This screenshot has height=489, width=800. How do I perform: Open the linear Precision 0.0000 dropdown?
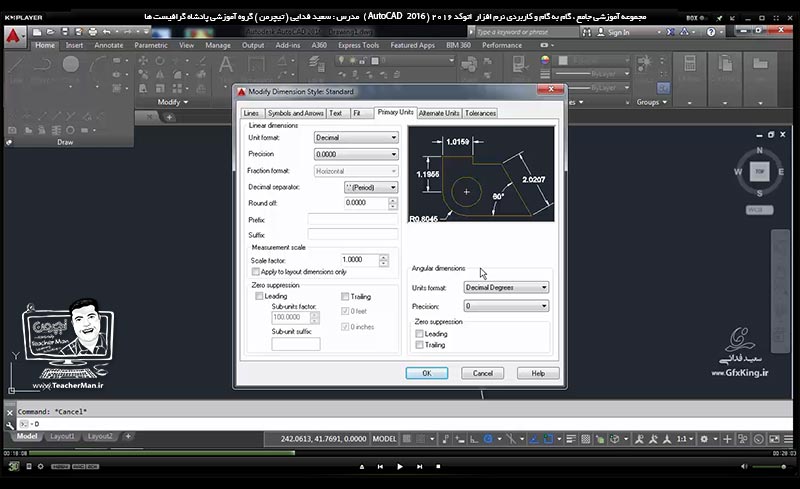pyautogui.click(x=356, y=154)
